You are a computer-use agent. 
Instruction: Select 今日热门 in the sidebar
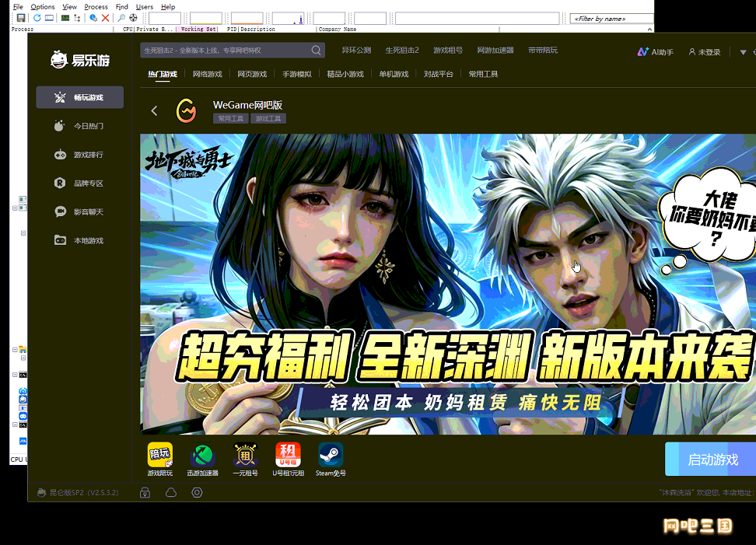[x=80, y=126]
